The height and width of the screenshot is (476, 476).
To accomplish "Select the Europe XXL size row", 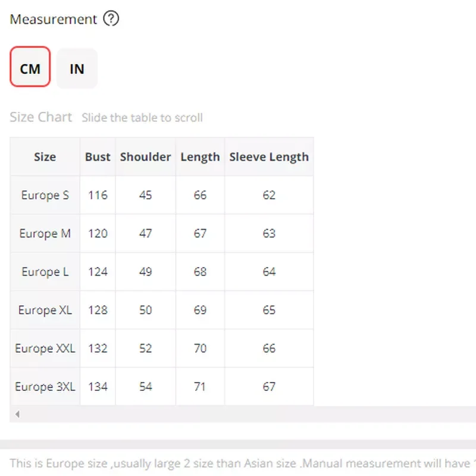I will point(45,349).
